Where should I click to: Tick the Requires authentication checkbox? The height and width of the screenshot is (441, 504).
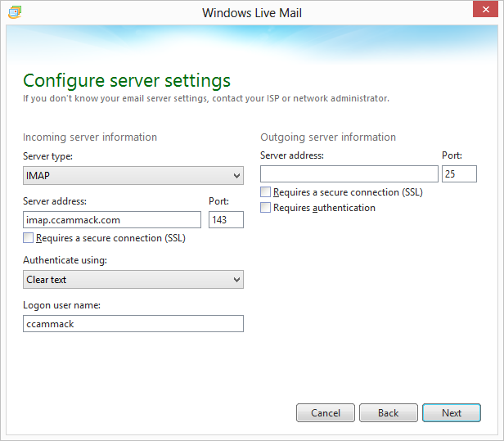tap(265, 207)
